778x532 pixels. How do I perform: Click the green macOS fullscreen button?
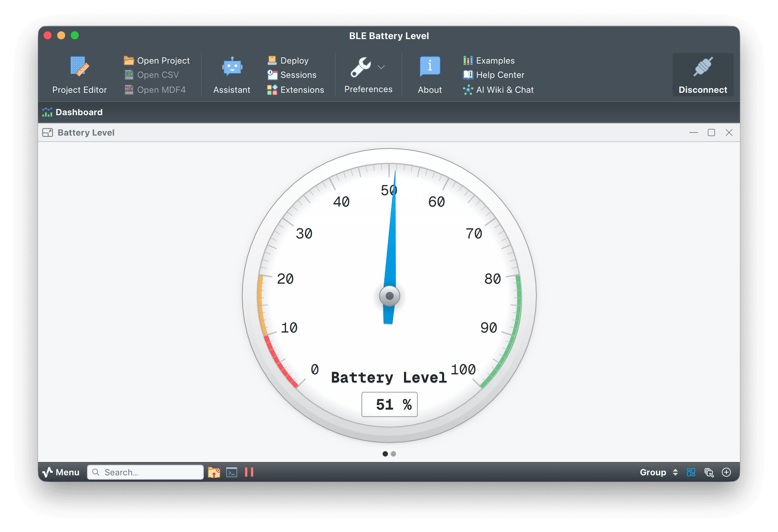pos(75,35)
